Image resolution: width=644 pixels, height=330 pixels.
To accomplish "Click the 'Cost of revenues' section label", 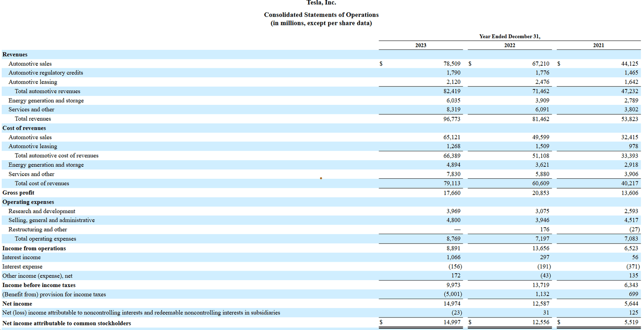I will [24, 128].
